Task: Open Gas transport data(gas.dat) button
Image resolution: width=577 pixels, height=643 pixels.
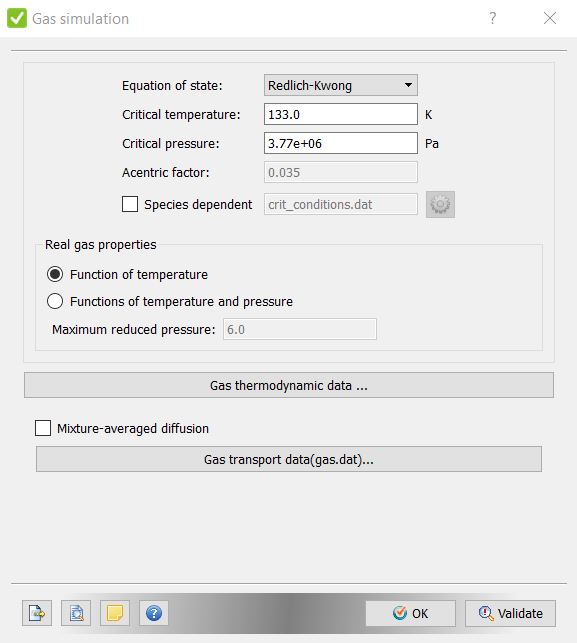Action: tap(289, 459)
